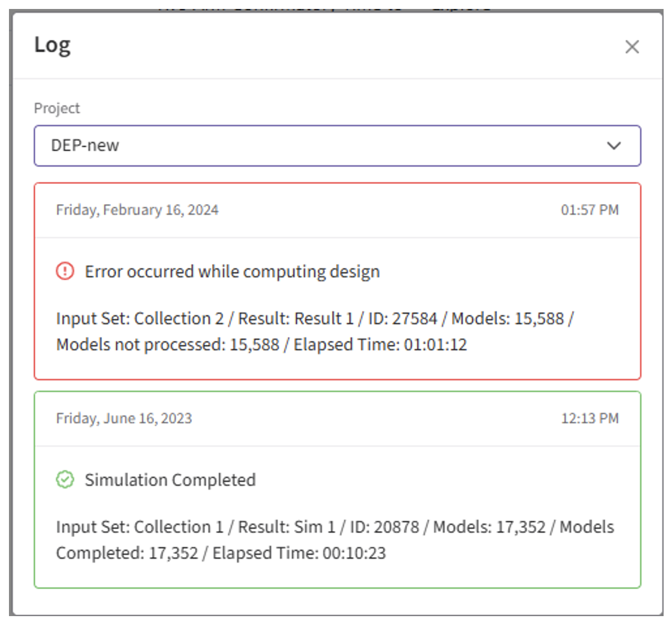Click the Elapsed Time 01:01:12 text
Viewport: 672px width, 629px height.
(x=380, y=345)
